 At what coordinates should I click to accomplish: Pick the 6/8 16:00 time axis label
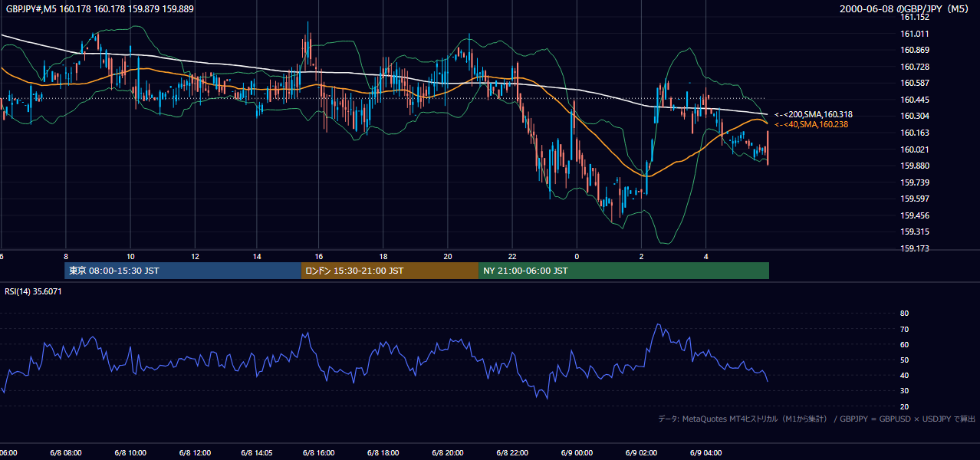[x=318, y=453]
